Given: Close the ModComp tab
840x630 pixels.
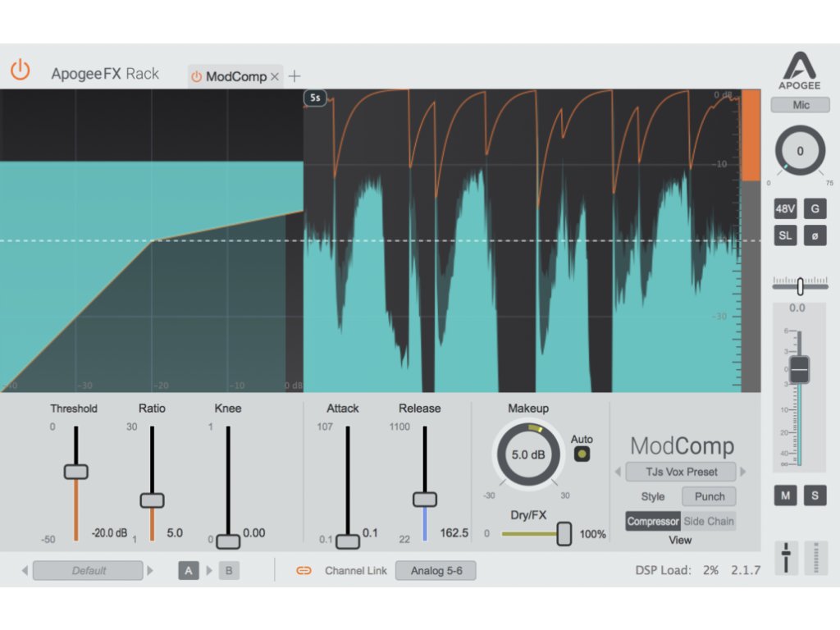Looking at the screenshot, I should [x=275, y=76].
